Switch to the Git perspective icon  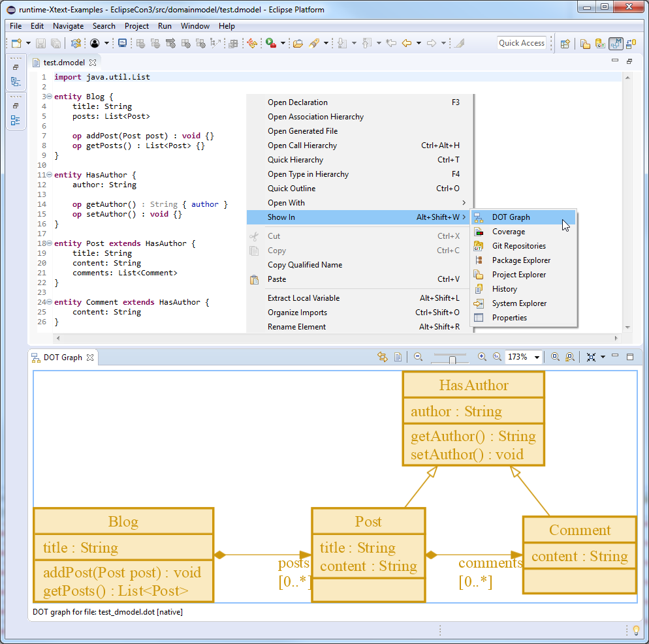[x=600, y=44]
